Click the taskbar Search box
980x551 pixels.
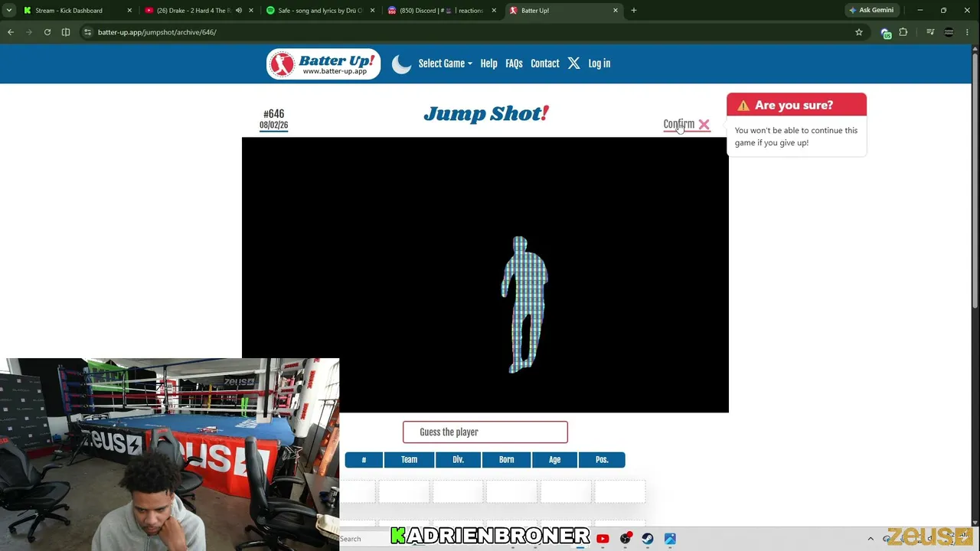coord(364,539)
